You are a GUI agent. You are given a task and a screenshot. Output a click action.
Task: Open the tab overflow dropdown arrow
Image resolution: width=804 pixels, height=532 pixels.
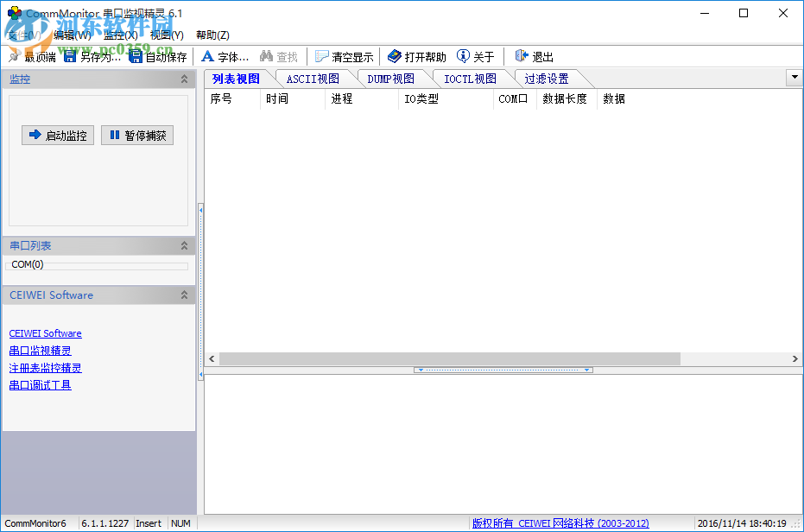click(x=795, y=78)
